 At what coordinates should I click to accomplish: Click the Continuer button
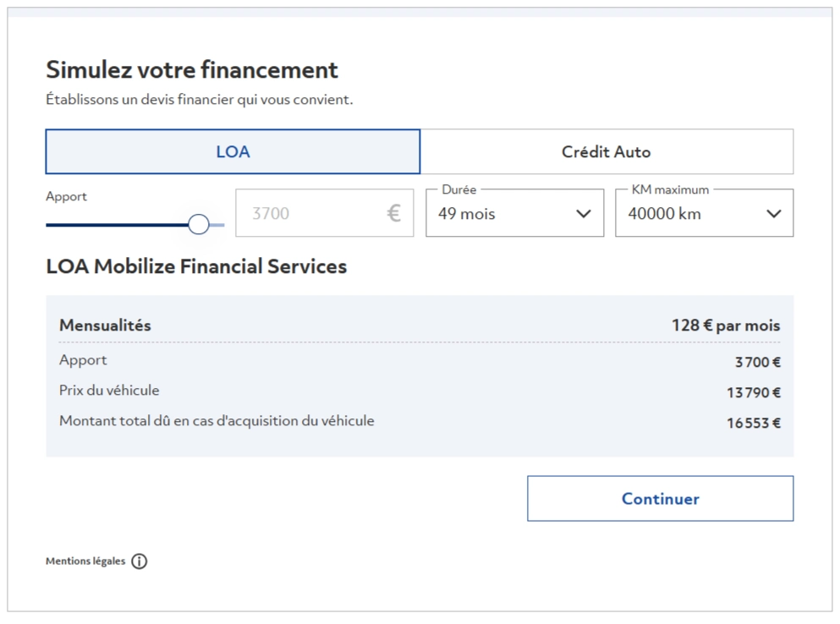660,499
